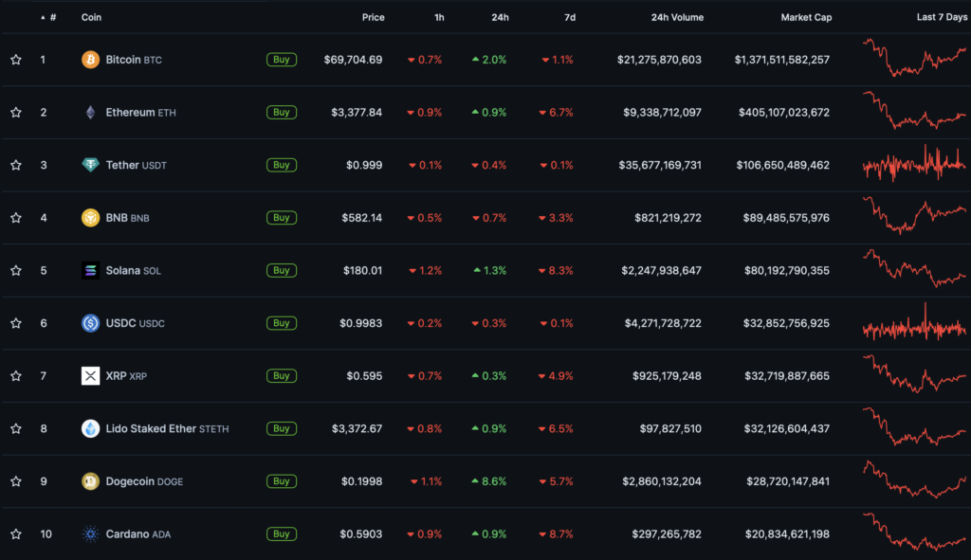Image resolution: width=971 pixels, height=560 pixels.
Task: Click the Bitcoin logo icon
Action: tap(90, 60)
